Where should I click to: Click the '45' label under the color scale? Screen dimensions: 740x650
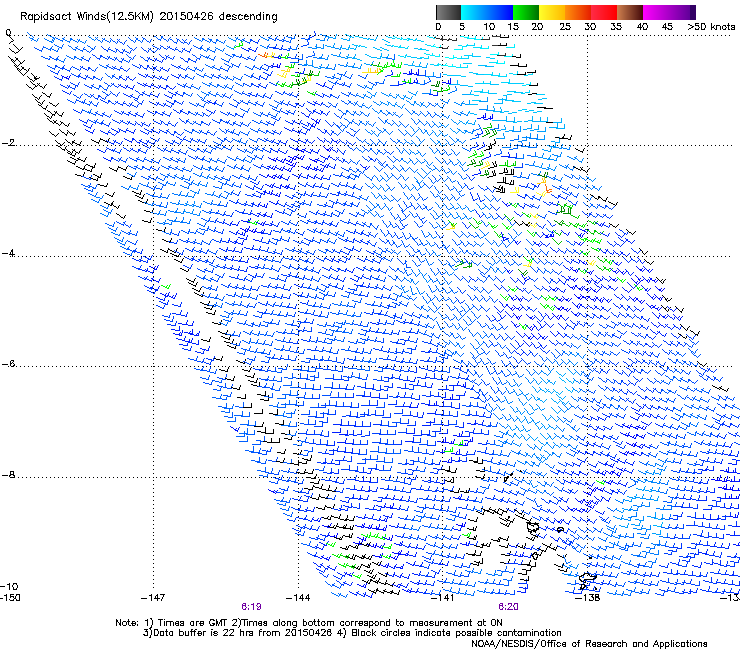pos(667,27)
